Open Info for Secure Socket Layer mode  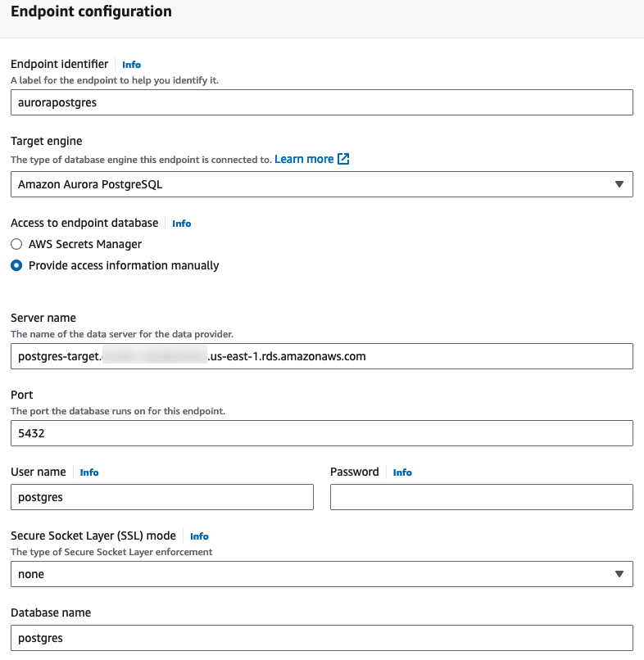click(199, 536)
